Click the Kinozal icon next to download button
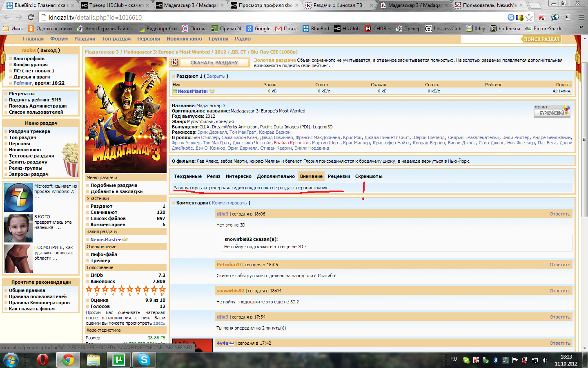The height and width of the screenshot is (368, 588). pyautogui.click(x=175, y=63)
